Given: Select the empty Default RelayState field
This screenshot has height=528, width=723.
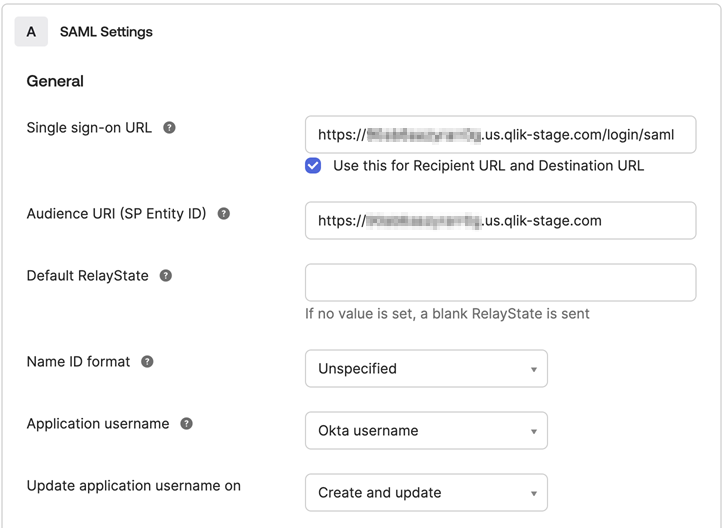Looking at the screenshot, I should click(500, 283).
